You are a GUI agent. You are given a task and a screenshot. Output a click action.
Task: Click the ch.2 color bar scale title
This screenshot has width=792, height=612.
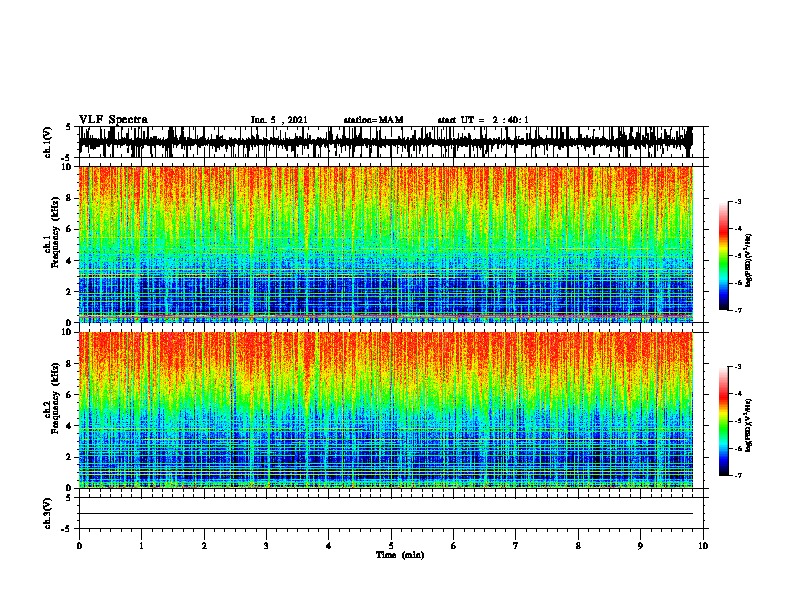pos(748,425)
